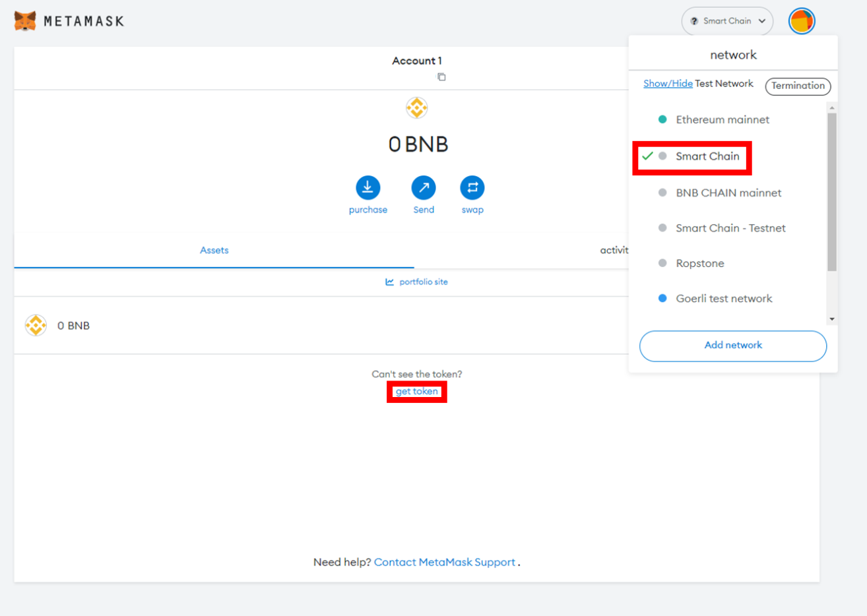
Task: Click the Send arrow icon
Action: 424,188
